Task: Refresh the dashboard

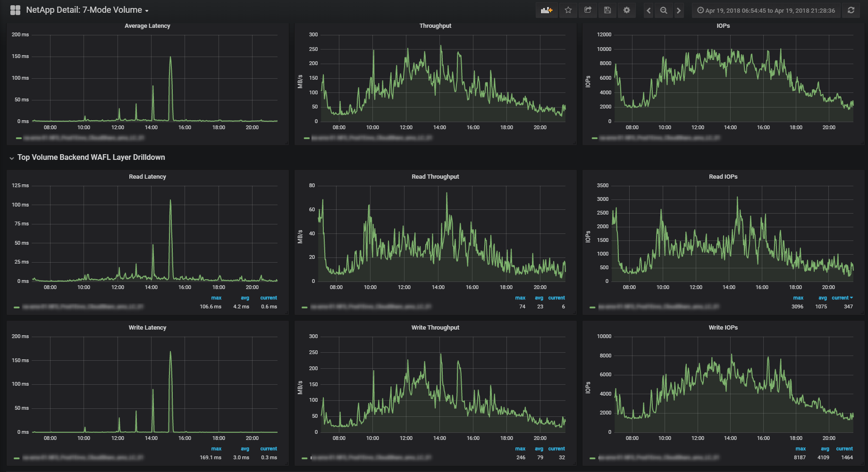Action: coord(851,10)
